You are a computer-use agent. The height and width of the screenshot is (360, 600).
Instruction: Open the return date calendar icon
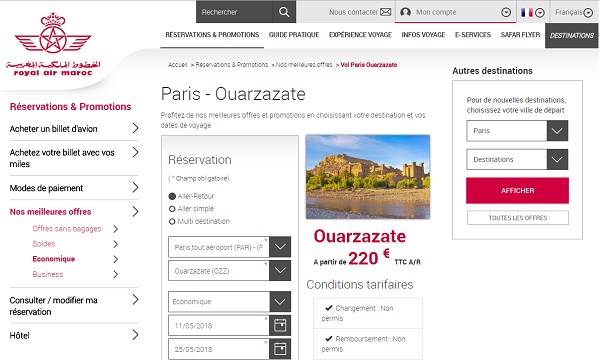pos(280,349)
